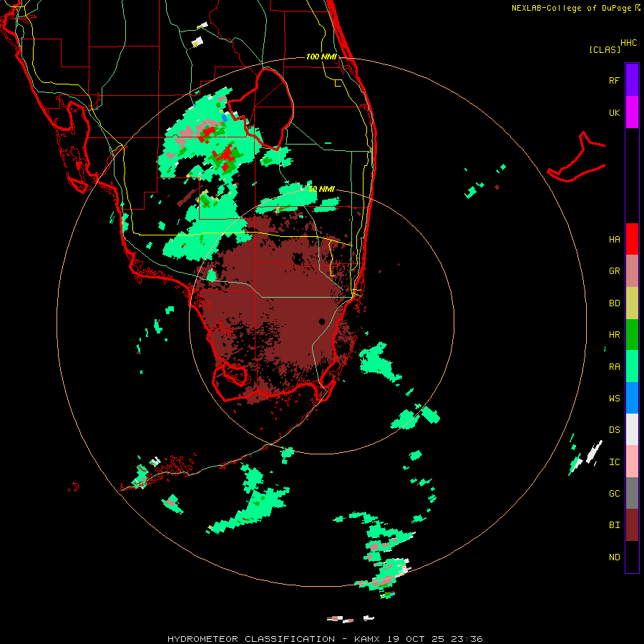Viewport: 644px width, 644px height.
Task: Click the '100 NMI' range ring label
Action: [x=321, y=57]
